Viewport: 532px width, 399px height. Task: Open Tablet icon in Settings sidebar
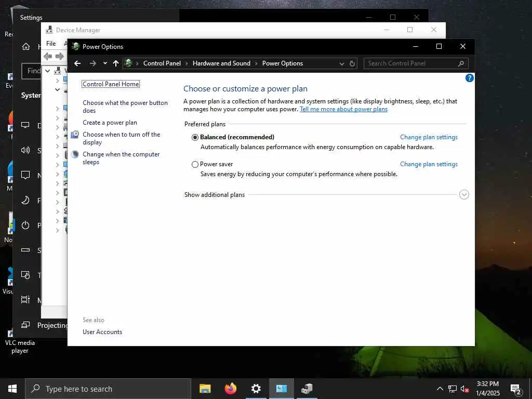25,275
